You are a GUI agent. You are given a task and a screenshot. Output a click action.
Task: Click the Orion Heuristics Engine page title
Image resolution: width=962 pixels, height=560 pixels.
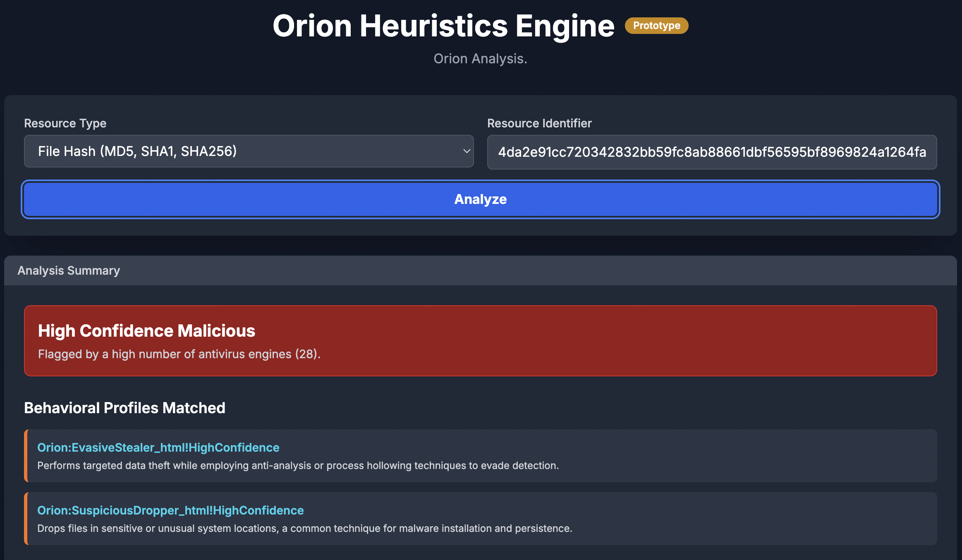click(x=443, y=26)
